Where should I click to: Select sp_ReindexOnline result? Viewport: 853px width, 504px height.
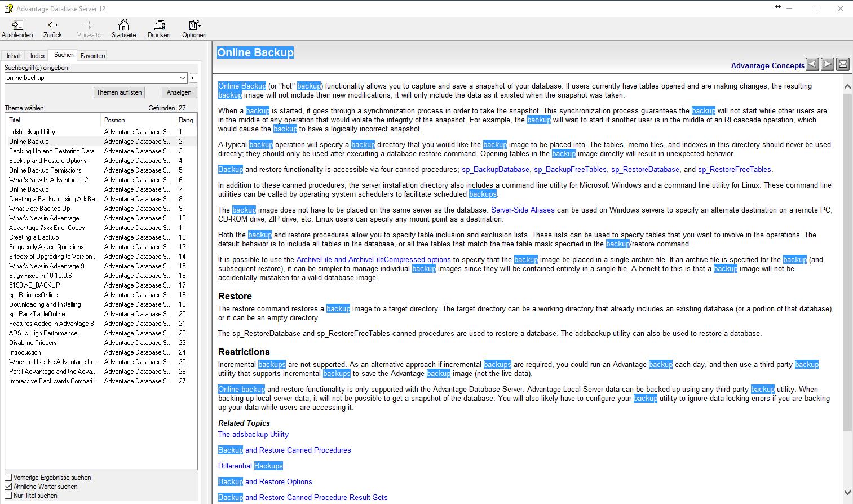point(101,295)
